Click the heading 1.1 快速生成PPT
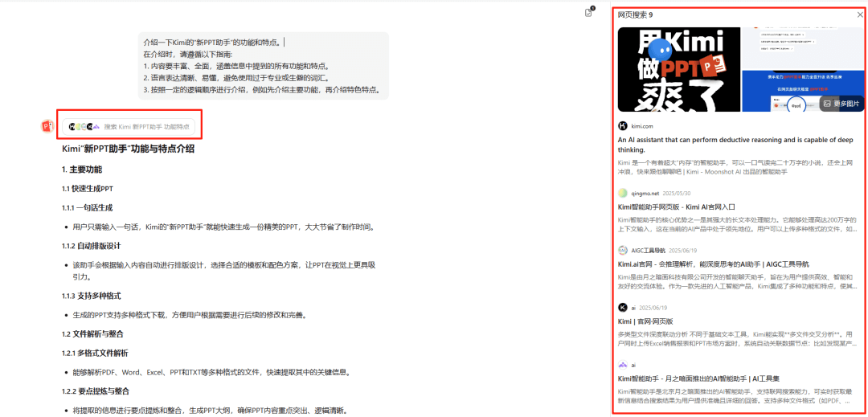The width and height of the screenshot is (868, 417). point(88,189)
